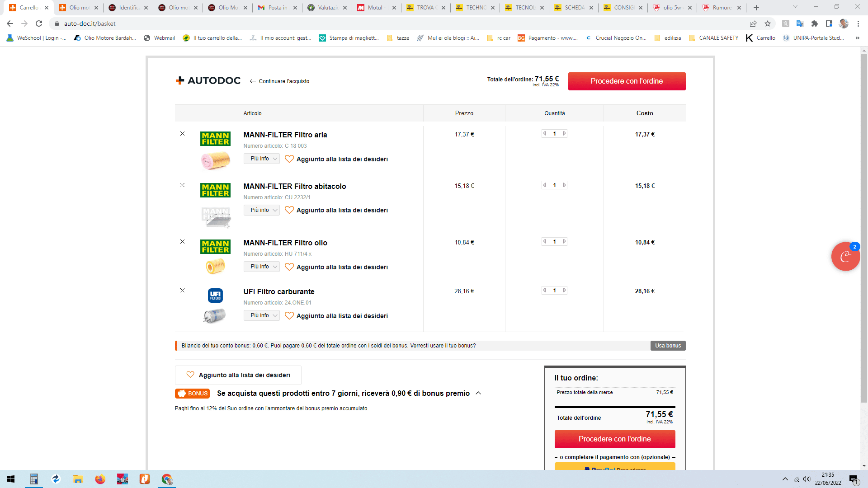Switch to the SCHEDA tab
Image resolution: width=868 pixels, height=488 pixels.
(574, 8)
